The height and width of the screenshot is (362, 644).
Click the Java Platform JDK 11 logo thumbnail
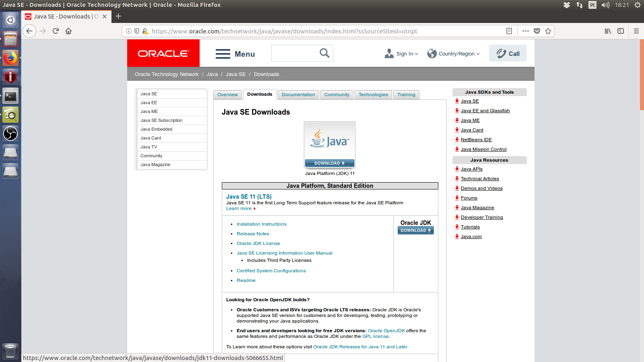tap(329, 141)
